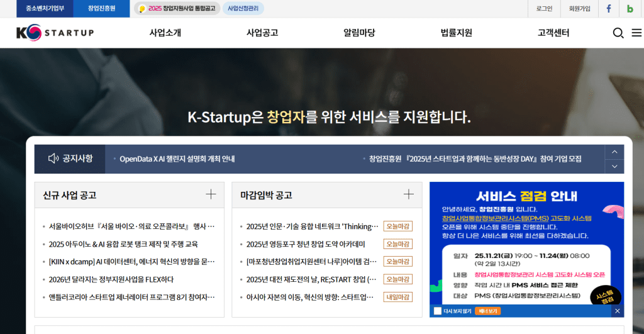Open 2026년 달라지는 정부지원사업을 FLEX하다

pyautogui.click(x=111, y=279)
